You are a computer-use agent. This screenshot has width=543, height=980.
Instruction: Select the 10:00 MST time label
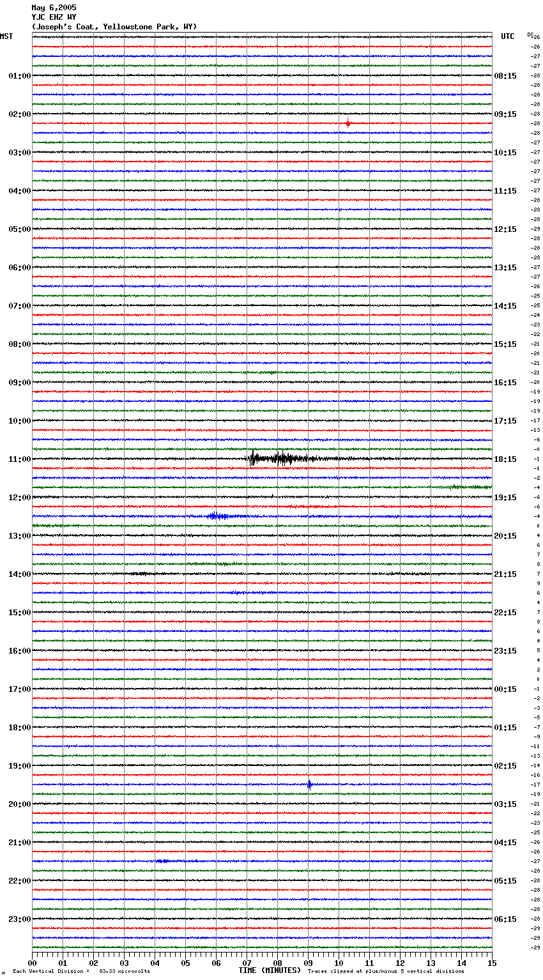20,421
